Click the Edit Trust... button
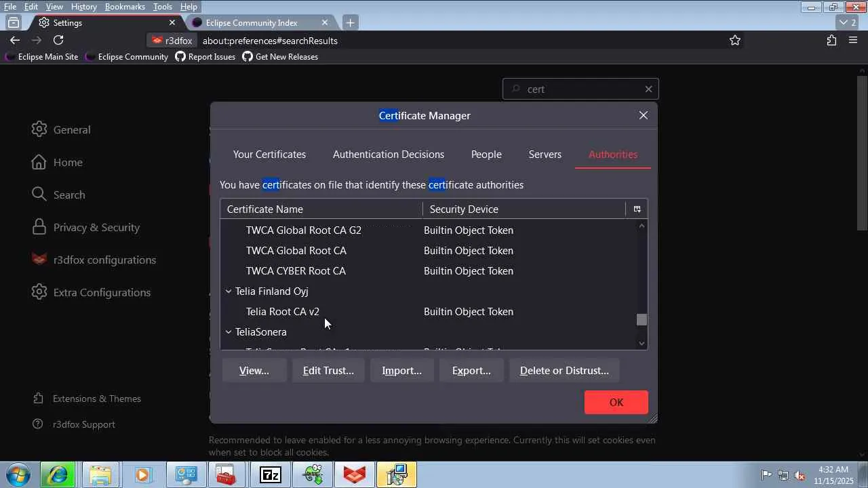 328,371
